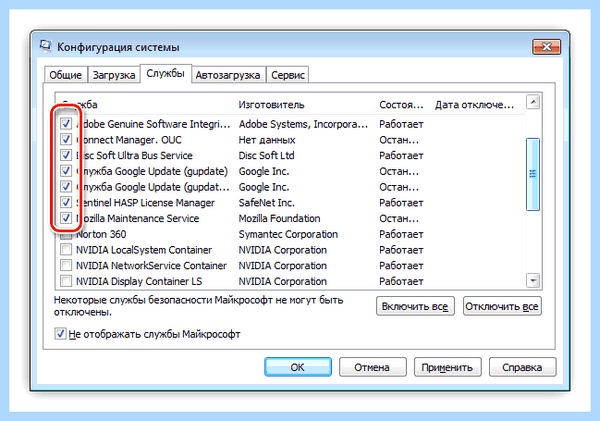Close the Конфигурация системы window
The image size is (600, 421).
[546, 47]
